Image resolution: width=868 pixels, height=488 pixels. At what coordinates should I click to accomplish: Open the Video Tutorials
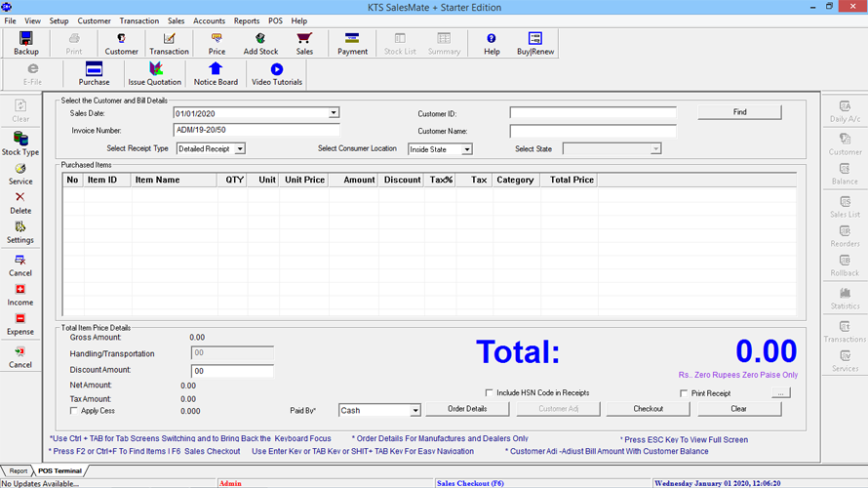tap(277, 73)
